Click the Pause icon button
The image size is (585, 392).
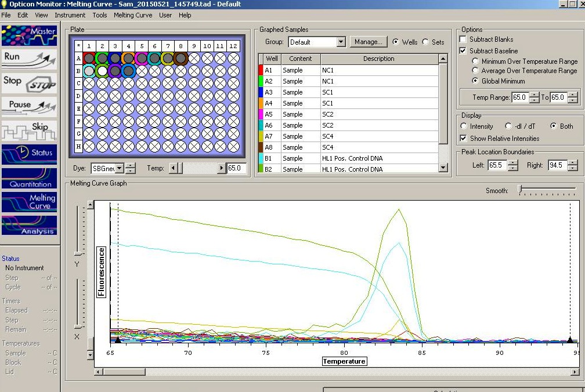[29, 106]
